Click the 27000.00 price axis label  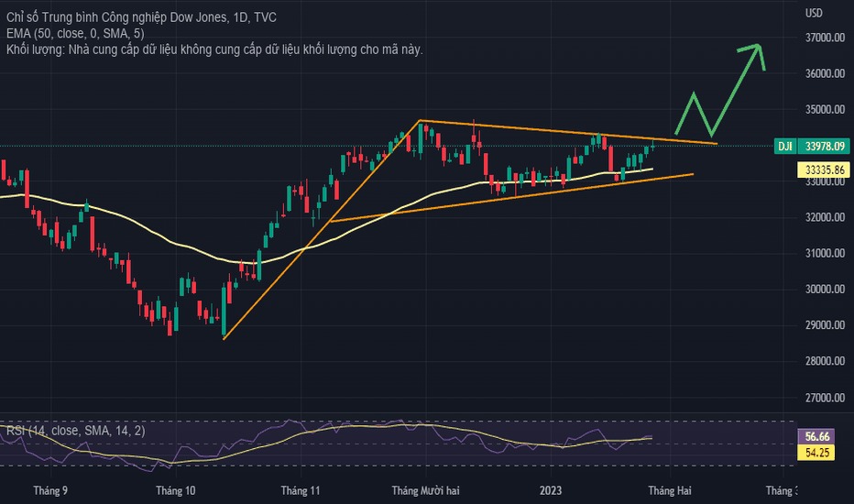(x=825, y=398)
